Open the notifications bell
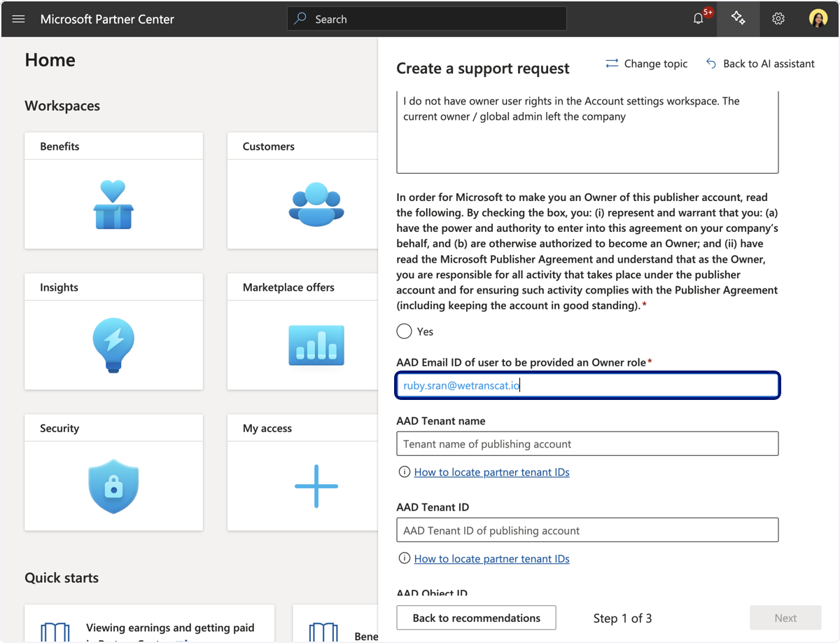This screenshot has height=643, width=840. [699, 19]
